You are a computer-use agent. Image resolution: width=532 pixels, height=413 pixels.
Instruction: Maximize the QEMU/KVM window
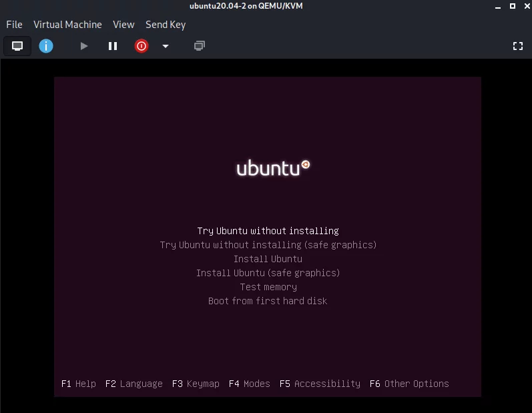click(x=513, y=6)
